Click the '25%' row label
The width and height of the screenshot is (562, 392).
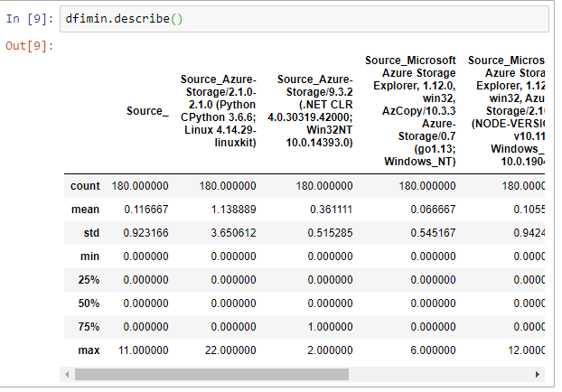[x=89, y=280]
